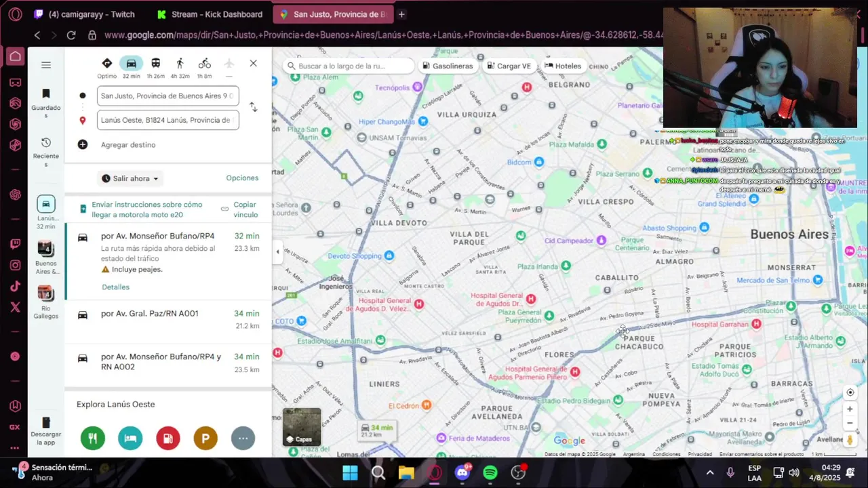Center map on your location
Image resolution: width=868 pixels, height=488 pixels.
click(x=850, y=392)
